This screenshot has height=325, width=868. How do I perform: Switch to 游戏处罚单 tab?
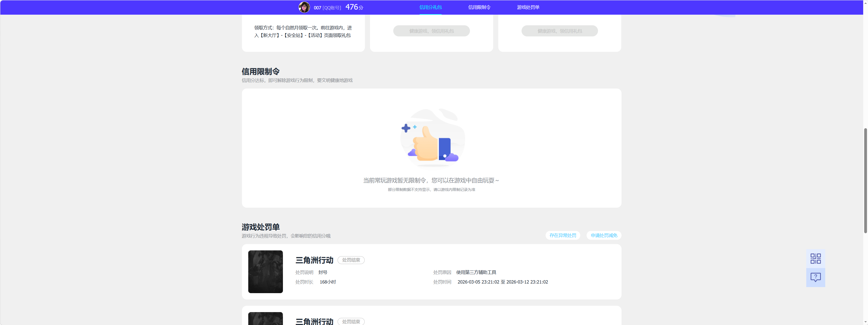click(x=528, y=7)
